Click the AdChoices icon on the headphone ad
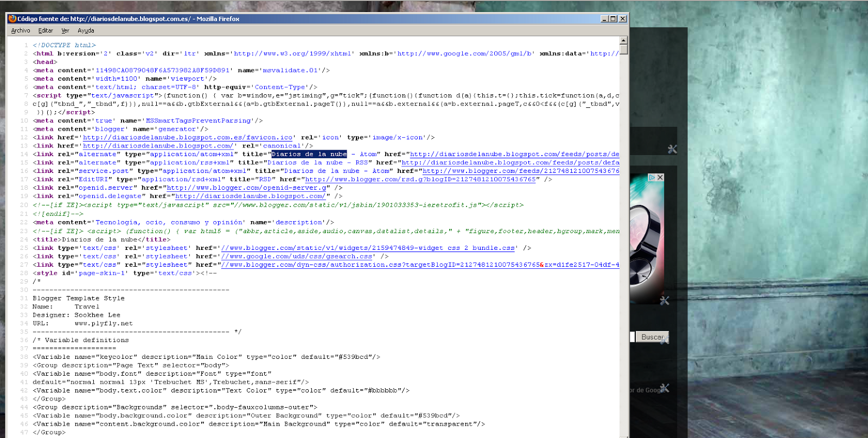The height and width of the screenshot is (438, 868). 653,177
